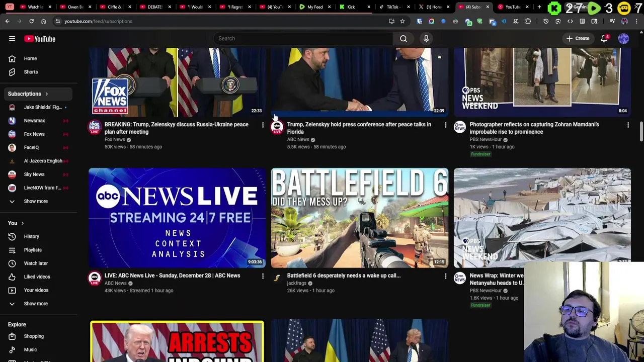Open Your videos in sidebar
Screen dimensions: 644x362
coord(39,290)
